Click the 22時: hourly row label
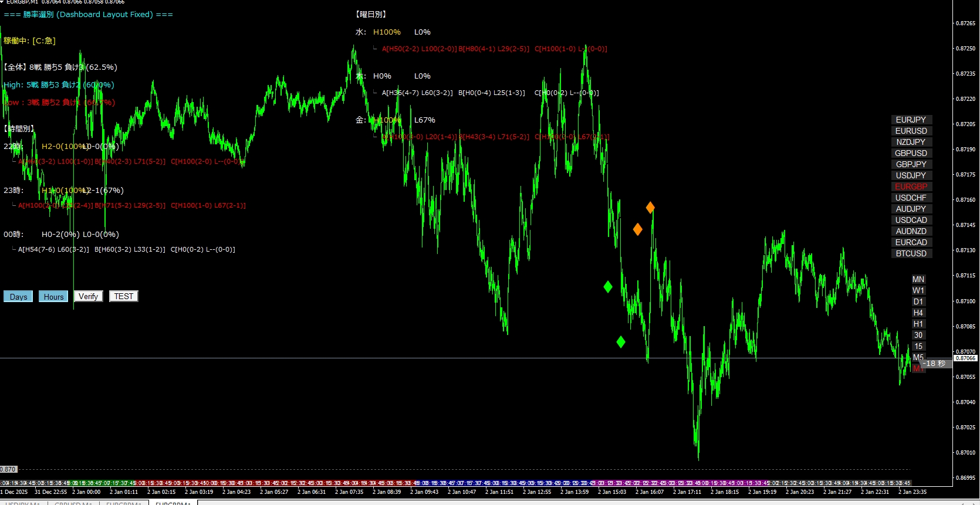The width and height of the screenshot is (980, 505). coord(13,146)
